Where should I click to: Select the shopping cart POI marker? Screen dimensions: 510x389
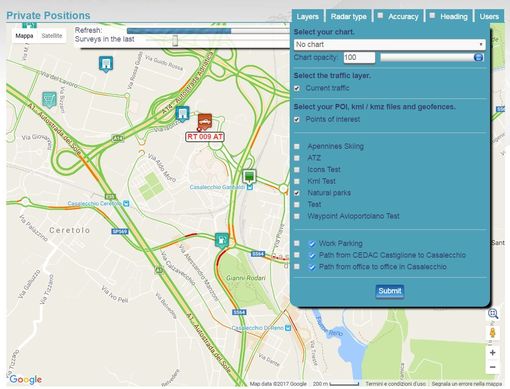point(49,100)
